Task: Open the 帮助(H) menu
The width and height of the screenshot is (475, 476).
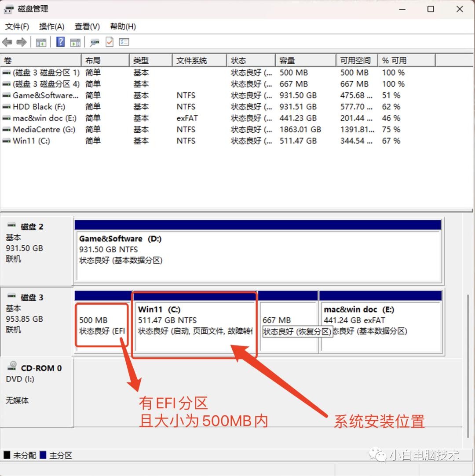Action: pyautogui.click(x=123, y=27)
